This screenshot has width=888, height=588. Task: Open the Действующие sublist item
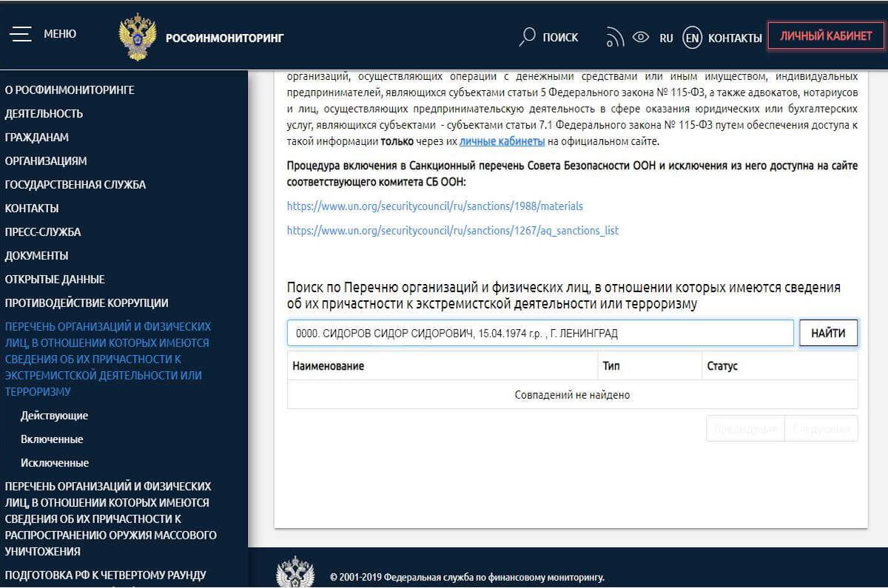(x=54, y=416)
